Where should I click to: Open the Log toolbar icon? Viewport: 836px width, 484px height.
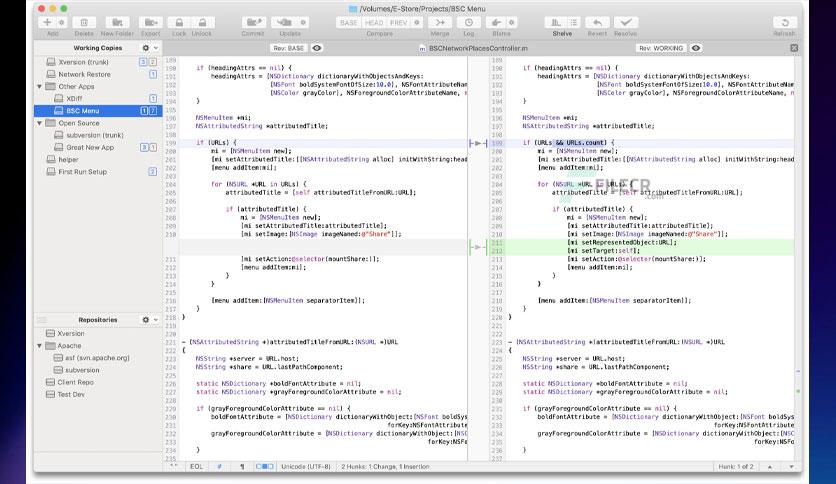(x=469, y=22)
